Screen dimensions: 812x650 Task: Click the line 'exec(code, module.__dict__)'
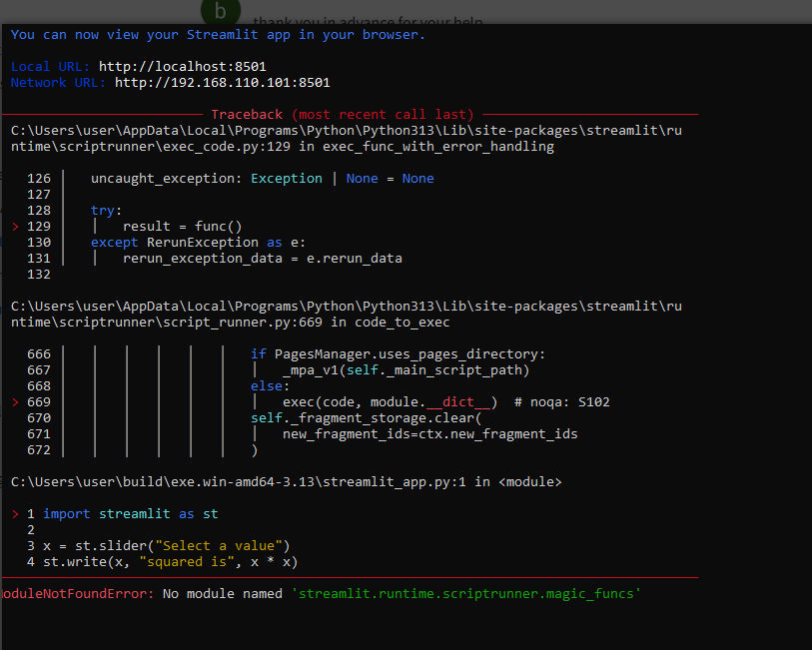click(390, 402)
